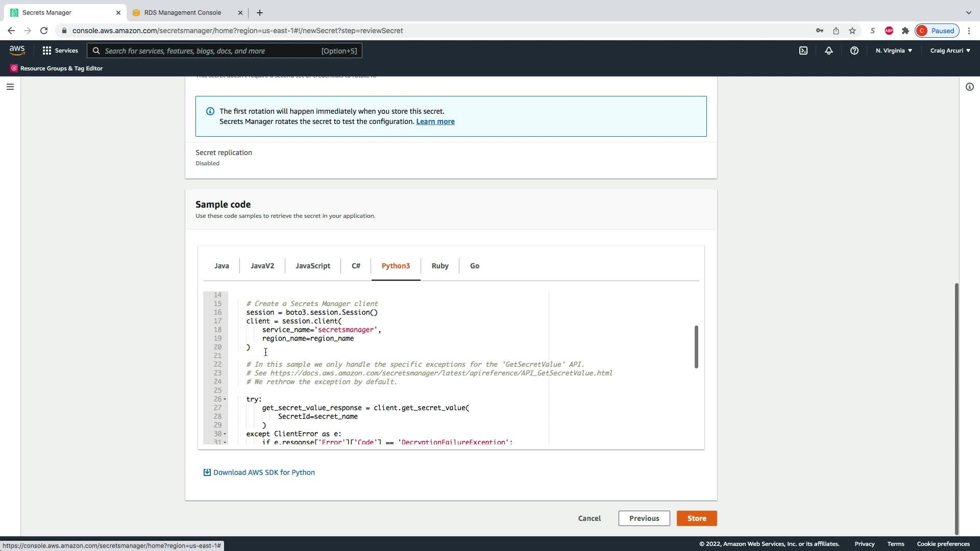980x551 pixels.
Task: Open the left navigation hamburger menu
Action: pyautogui.click(x=10, y=87)
